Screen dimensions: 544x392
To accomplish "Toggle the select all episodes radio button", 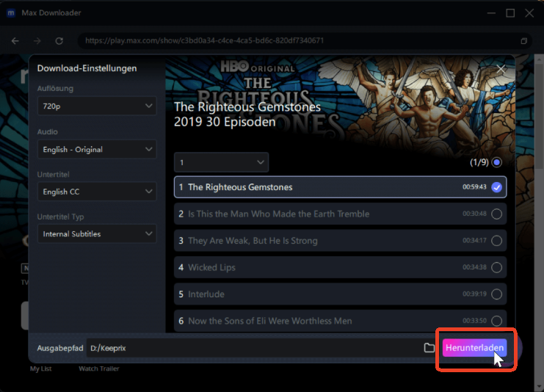I will tap(497, 162).
